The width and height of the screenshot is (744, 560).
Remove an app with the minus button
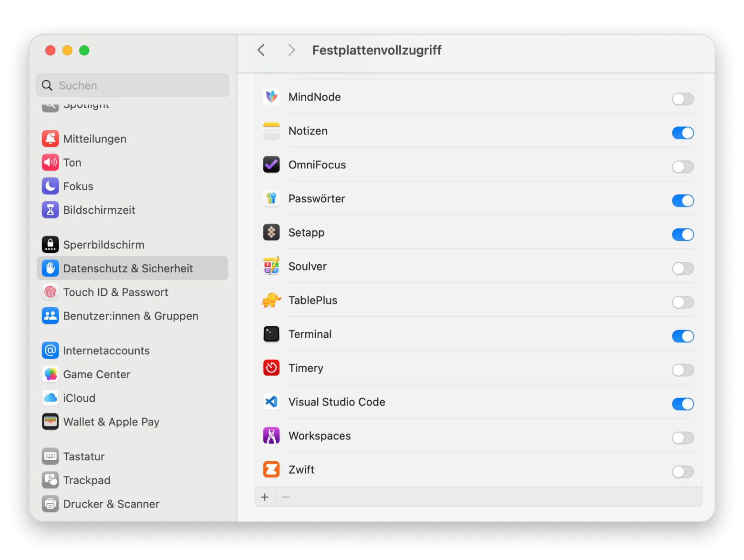point(286,498)
